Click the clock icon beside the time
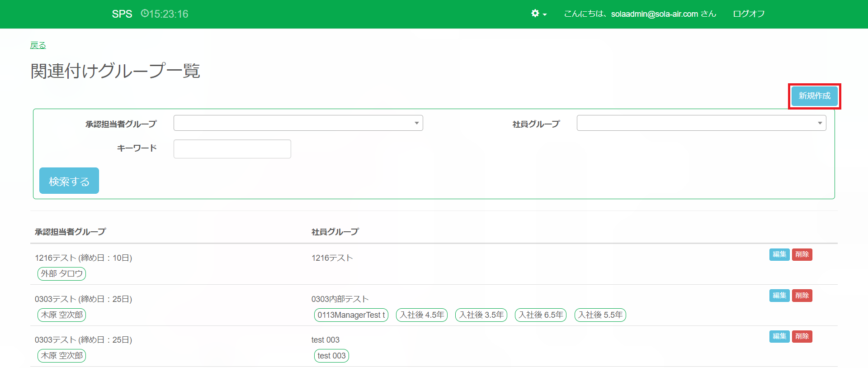 (x=145, y=14)
